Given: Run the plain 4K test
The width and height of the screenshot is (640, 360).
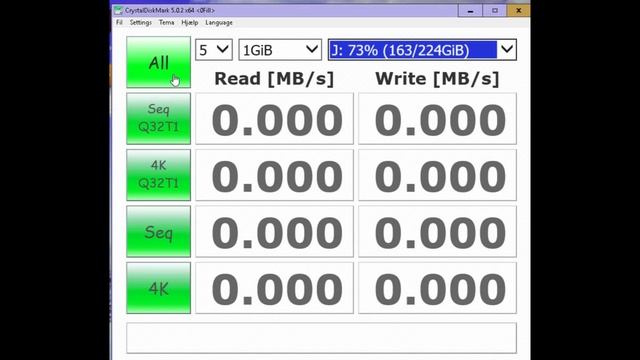Looking at the screenshot, I should (x=158, y=288).
